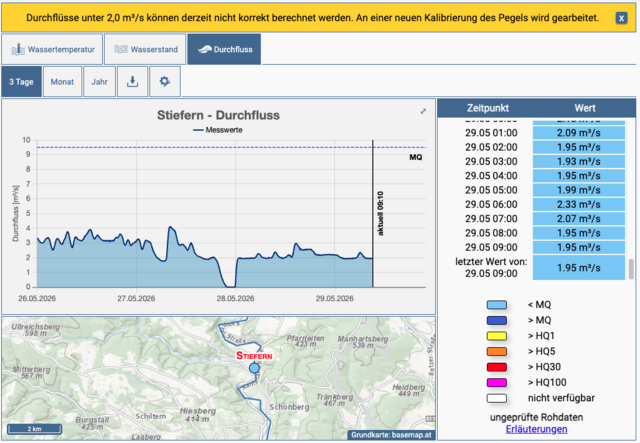The image size is (640, 443).
Task: Select the 29.05 04:00 row time
Action: pyautogui.click(x=491, y=176)
